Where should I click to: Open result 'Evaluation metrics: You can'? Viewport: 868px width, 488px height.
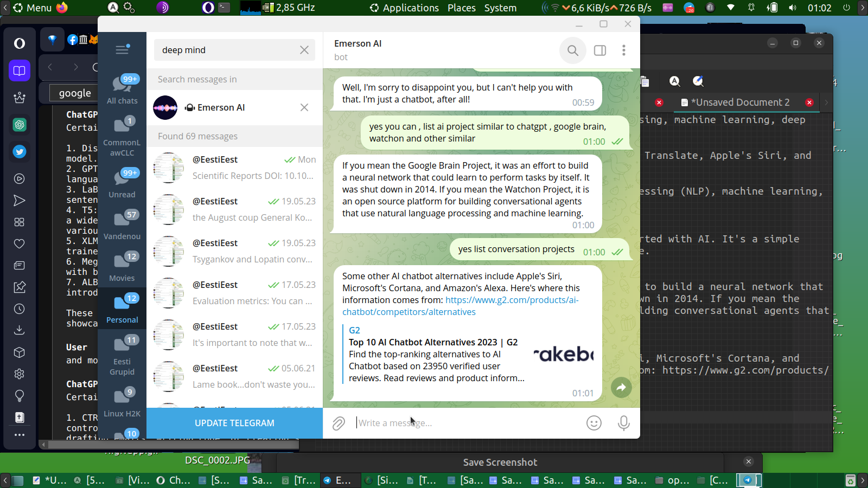(x=234, y=293)
